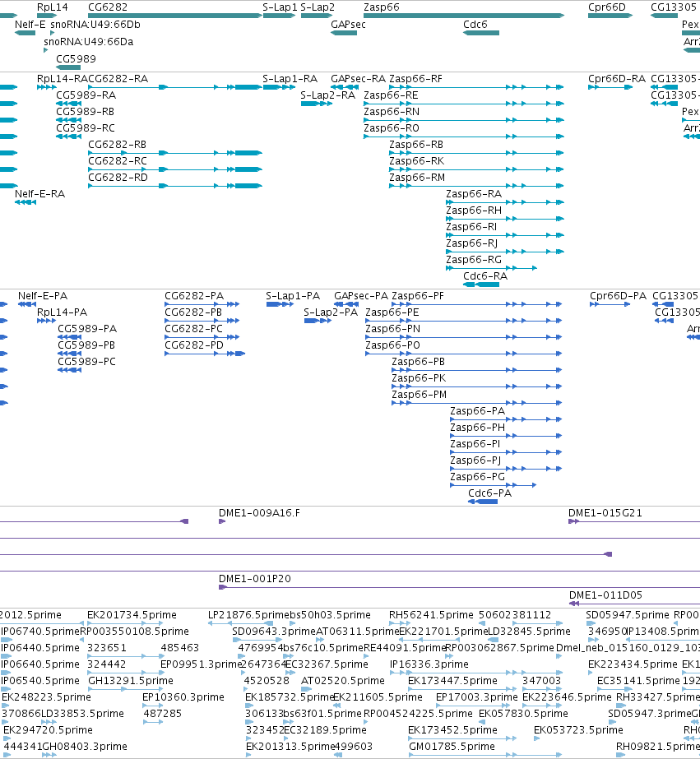Image resolution: width=700 pixels, height=759 pixels.
Task: Open protein CG5989-PA
Action: (87, 329)
